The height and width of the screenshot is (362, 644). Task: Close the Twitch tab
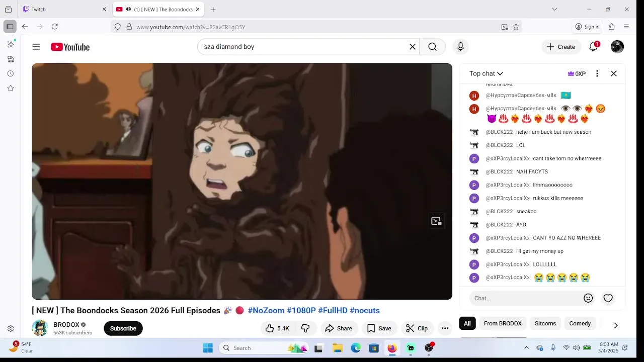(104, 9)
